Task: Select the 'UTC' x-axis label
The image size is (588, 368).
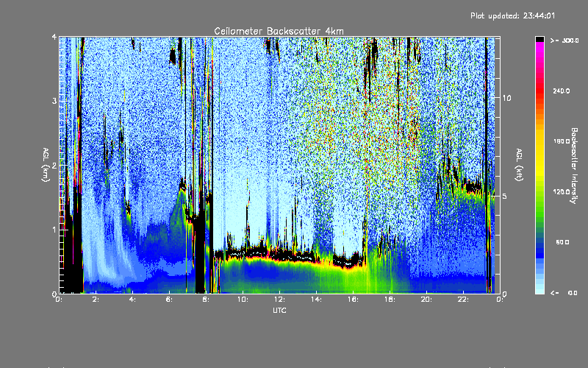Action: click(x=279, y=310)
